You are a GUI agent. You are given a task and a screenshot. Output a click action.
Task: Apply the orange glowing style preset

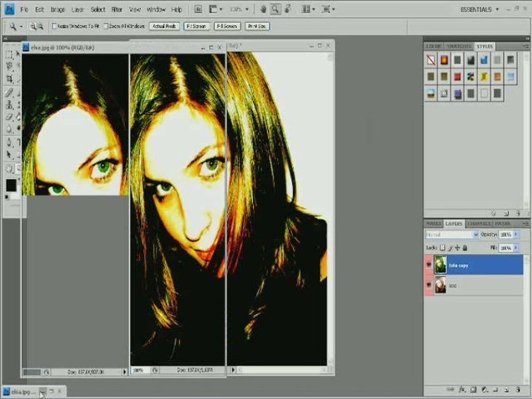(444, 60)
